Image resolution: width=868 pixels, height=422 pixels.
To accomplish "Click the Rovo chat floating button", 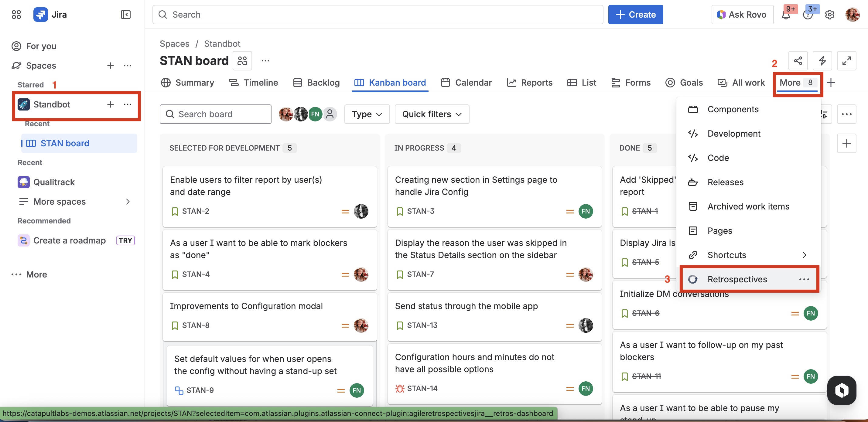I will tap(841, 390).
